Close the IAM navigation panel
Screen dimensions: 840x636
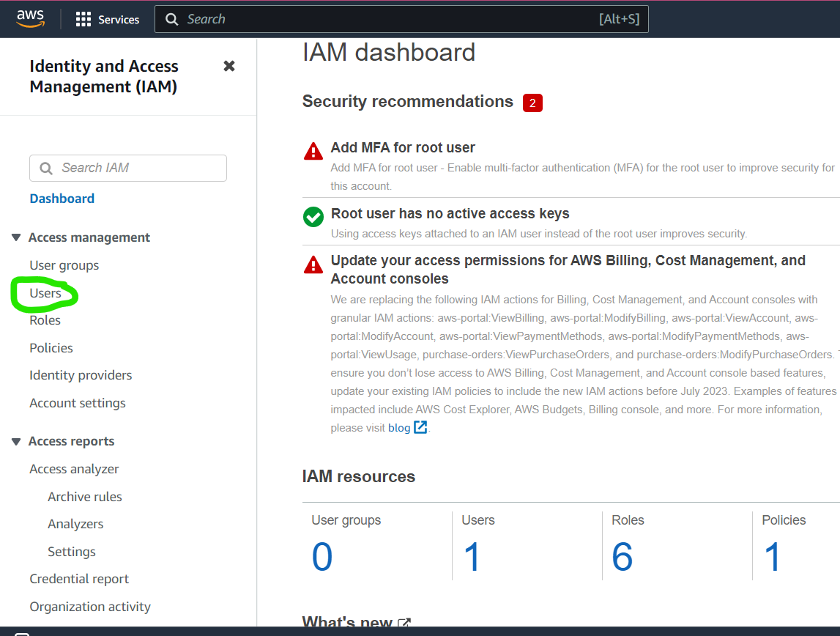click(x=228, y=66)
